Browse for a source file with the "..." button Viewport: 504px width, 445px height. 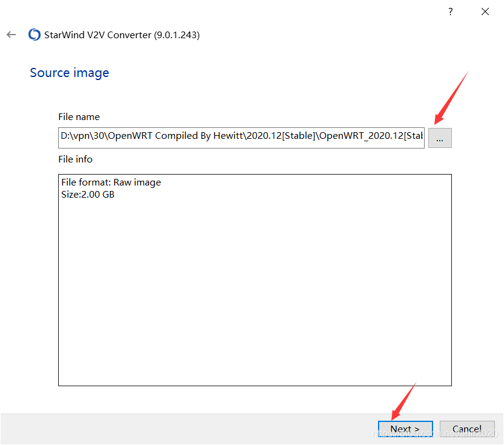coord(440,138)
